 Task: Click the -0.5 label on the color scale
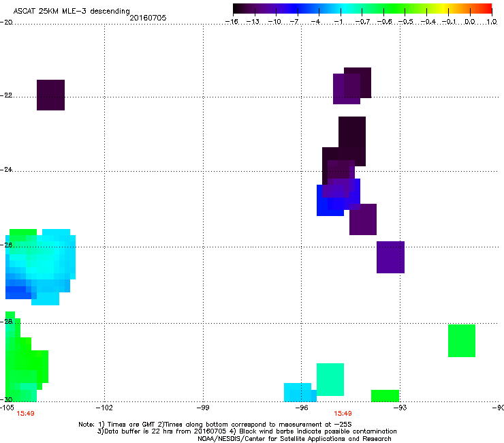[x=406, y=22]
